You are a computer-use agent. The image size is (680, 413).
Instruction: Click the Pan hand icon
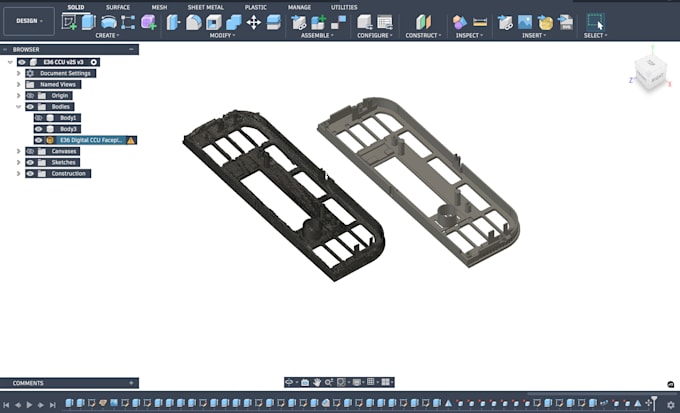pos(317,382)
